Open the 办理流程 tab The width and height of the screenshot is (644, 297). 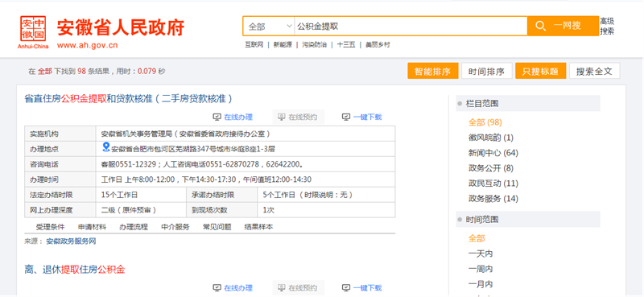pyautogui.click(x=134, y=227)
